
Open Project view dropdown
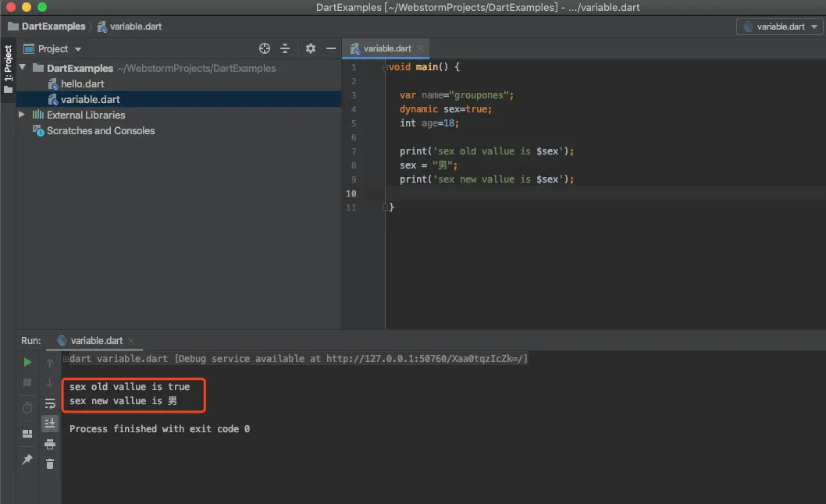(x=52, y=49)
